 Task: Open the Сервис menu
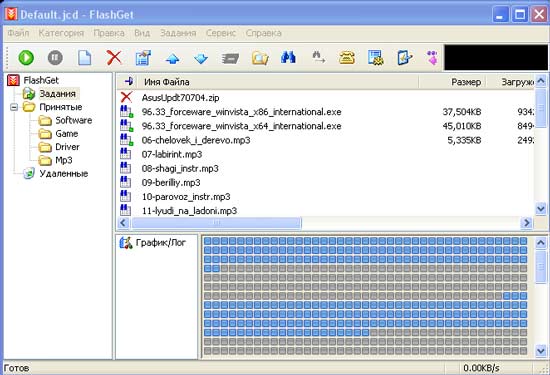pos(221,33)
